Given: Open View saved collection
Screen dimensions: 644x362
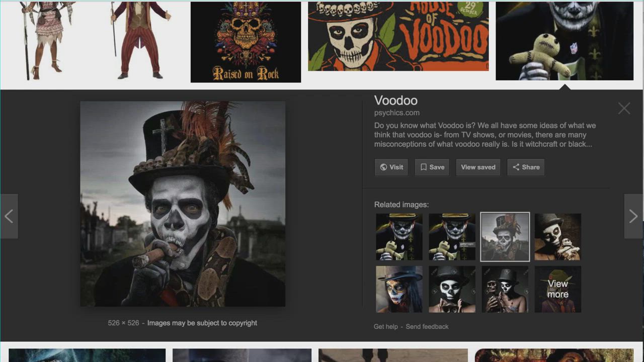Looking at the screenshot, I should point(478,167).
